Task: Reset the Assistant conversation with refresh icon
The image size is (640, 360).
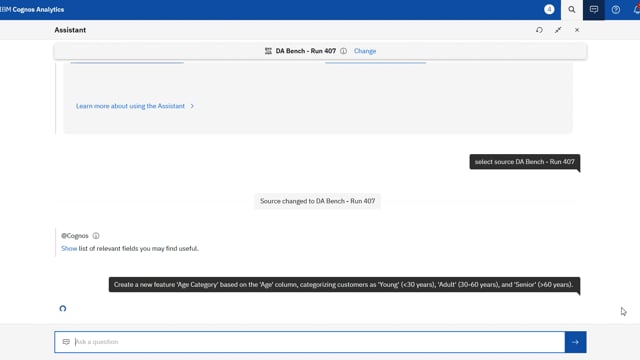Action: tap(539, 30)
